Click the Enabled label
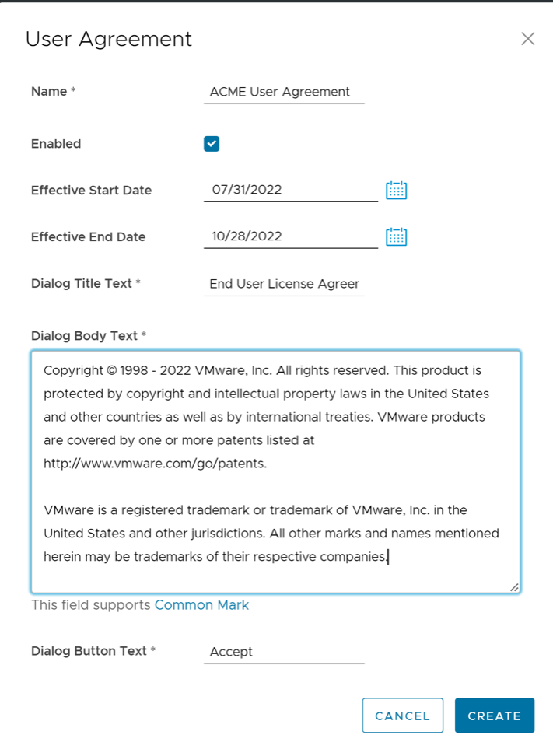Image resolution: width=553 pixels, height=756 pixels. [x=56, y=144]
